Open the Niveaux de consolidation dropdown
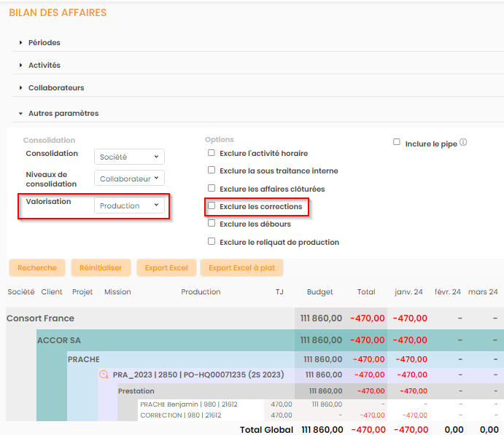Screen dimensions: 504x435 129,179
